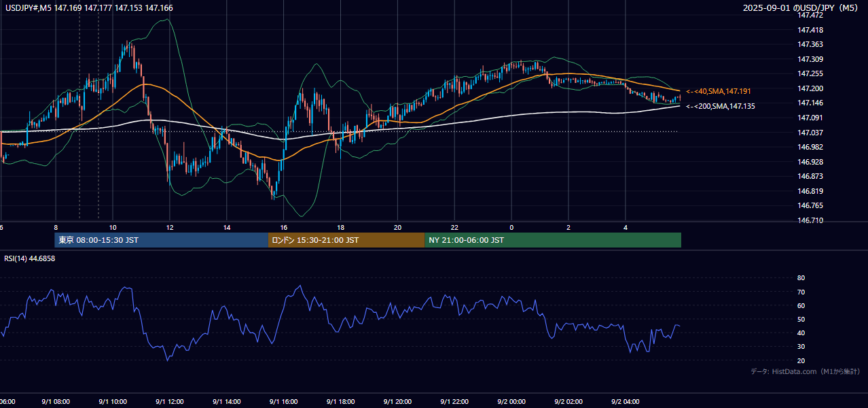Click hour 2 on price chart time axis

click(569, 228)
